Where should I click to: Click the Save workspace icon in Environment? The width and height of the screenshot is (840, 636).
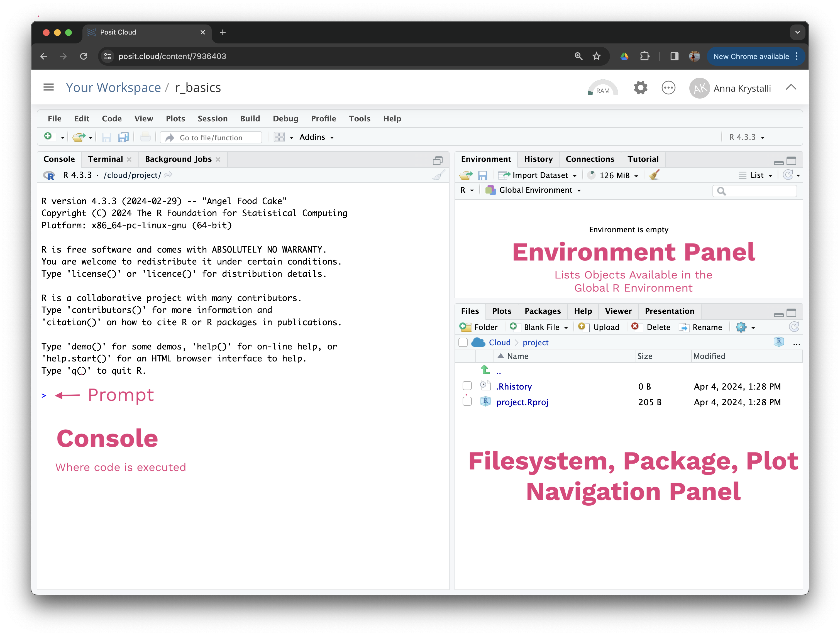pos(482,175)
